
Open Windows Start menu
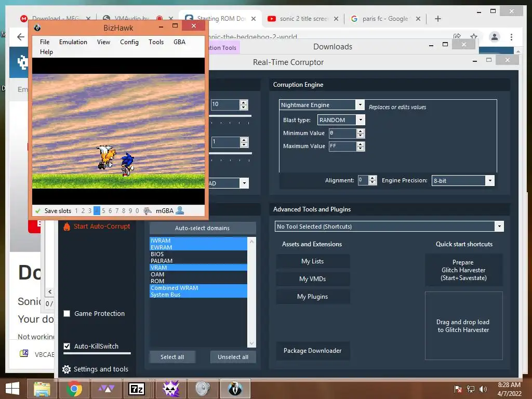tap(12, 389)
